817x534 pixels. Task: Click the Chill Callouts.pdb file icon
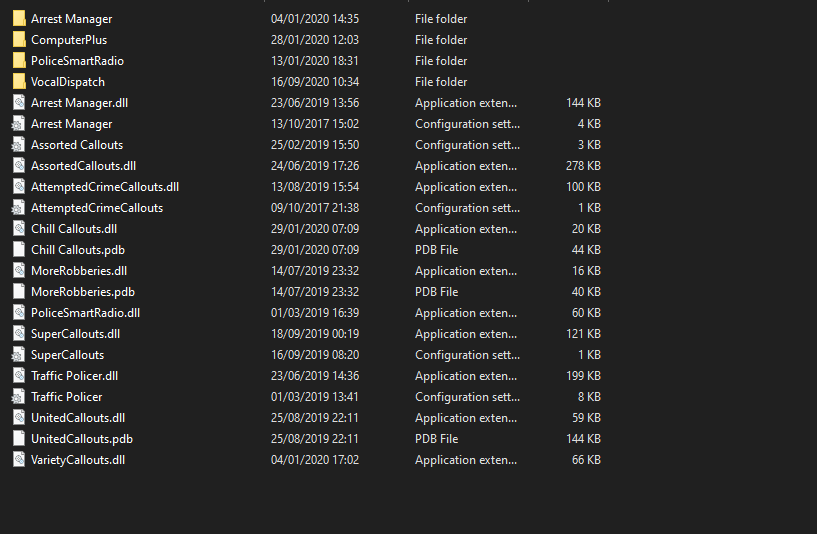[19, 250]
